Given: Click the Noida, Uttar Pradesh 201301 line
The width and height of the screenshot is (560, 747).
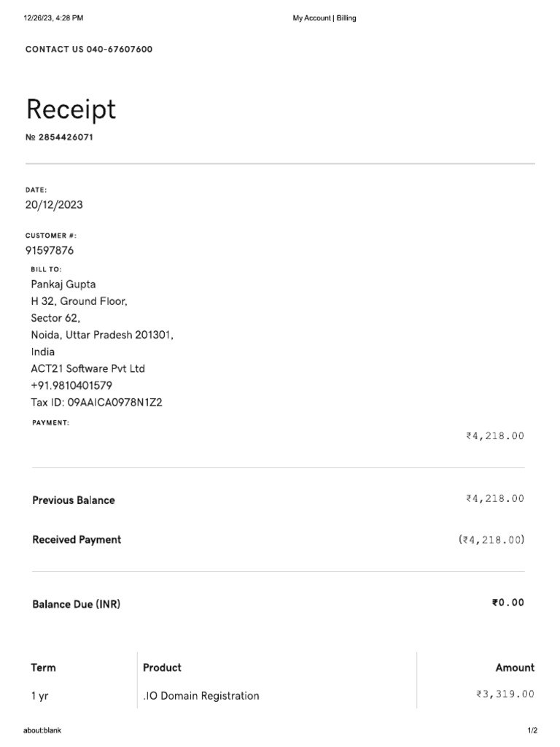Looking at the screenshot, I should point(102,335).
